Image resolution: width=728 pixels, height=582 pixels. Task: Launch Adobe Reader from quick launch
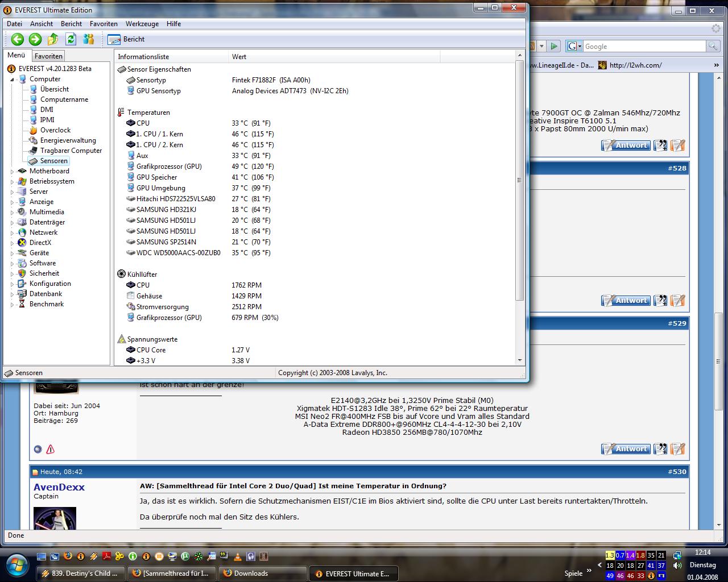click(106, 556)
